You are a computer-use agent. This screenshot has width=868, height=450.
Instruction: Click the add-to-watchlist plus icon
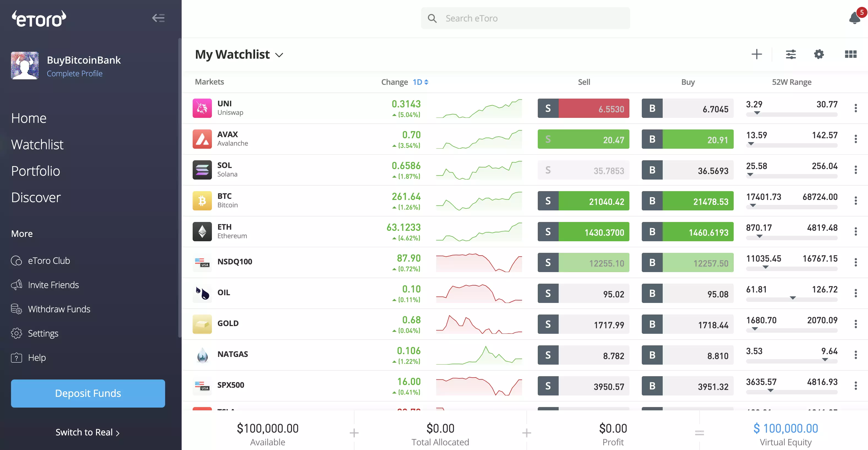point(757,54)
